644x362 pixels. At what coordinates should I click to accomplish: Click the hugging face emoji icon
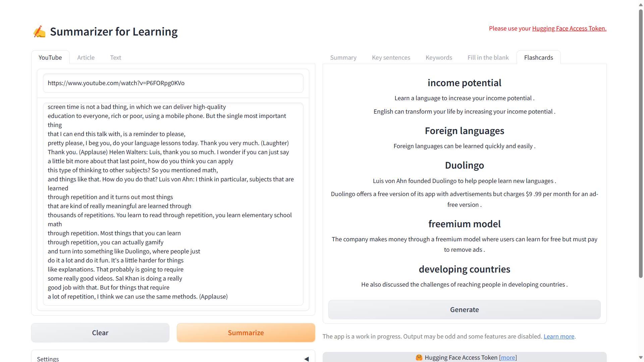[x=419, y=357]
